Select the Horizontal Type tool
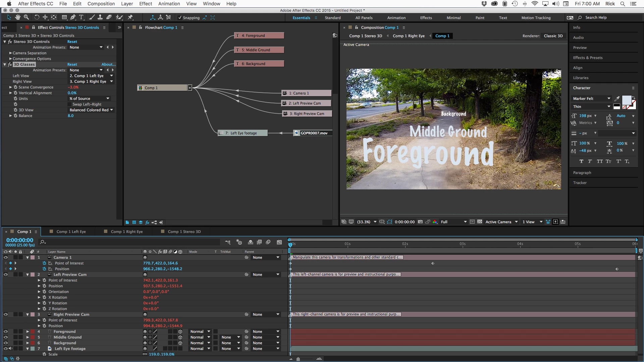 coord(81,17)
